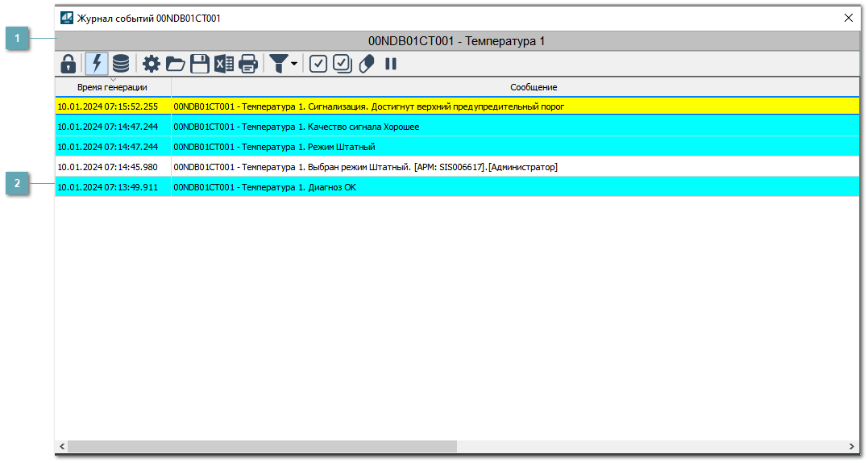This screenshot has width=868, height=463.
Task: Click the funnel filter icon
Action: click(x=278, y=64)
